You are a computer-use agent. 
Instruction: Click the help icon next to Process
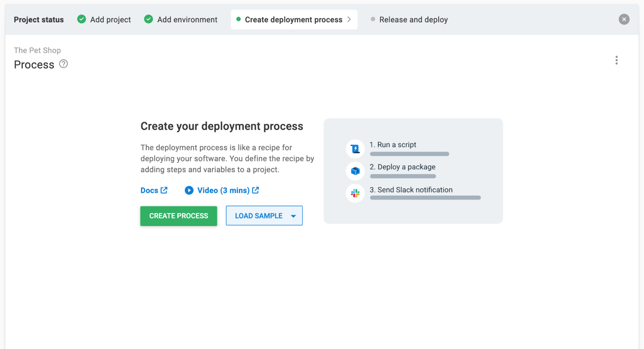pos(63,64)
